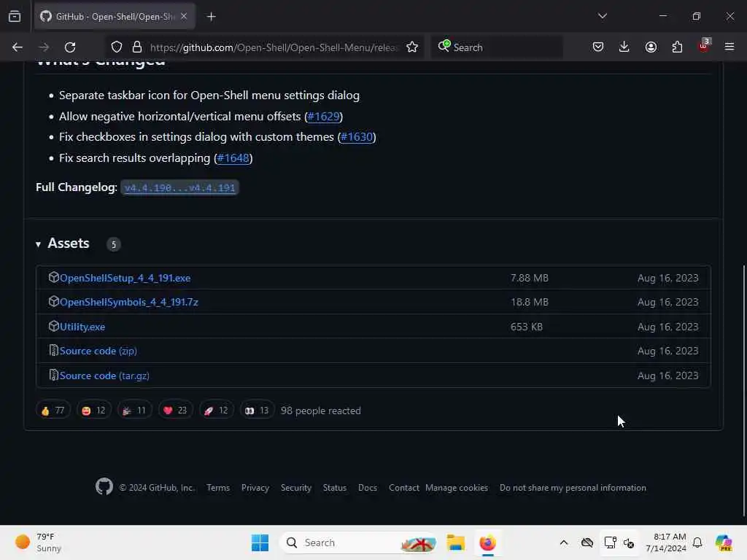Open the Firefox account menu
Image resolution: width=747 pixels, height=560 pixels.
tap(651, 47)
